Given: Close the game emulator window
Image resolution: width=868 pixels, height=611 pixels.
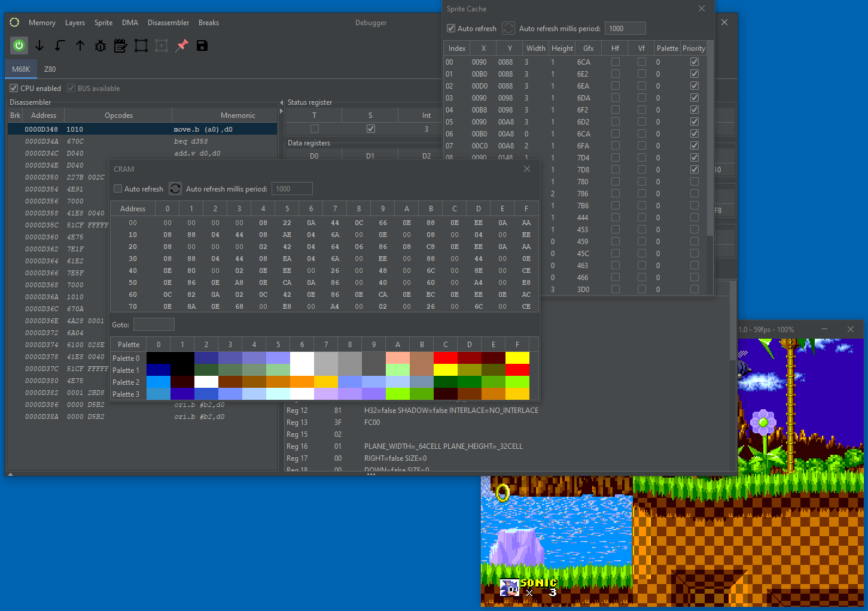Looking at the screenshot, I should pos(851,329).
